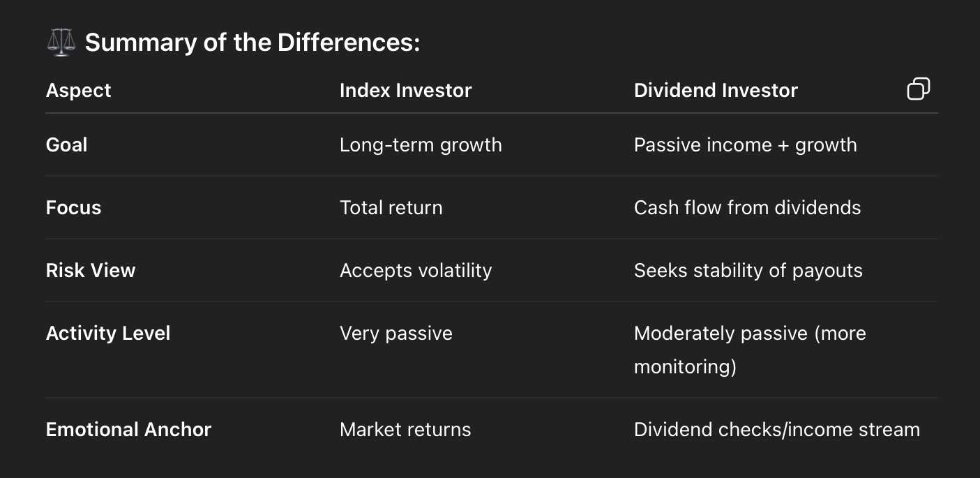Click the 'Very passive' cell
Screen dimensions: 980x478
click(x=395, y=334)
